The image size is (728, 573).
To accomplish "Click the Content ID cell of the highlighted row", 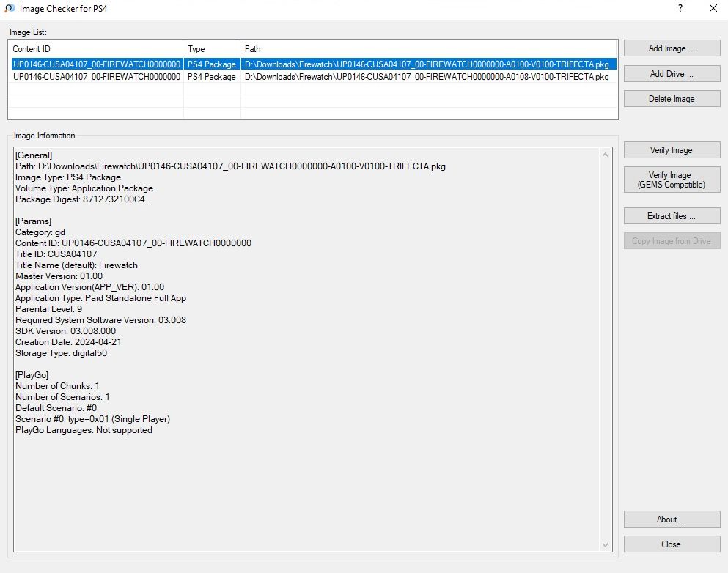I will point(97,64).
